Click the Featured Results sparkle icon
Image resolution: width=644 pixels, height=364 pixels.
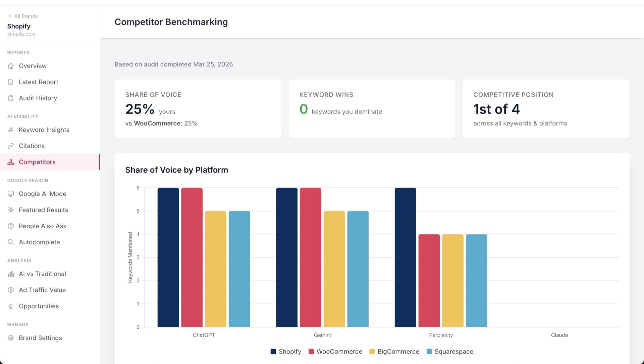click(x=11, y=210)
